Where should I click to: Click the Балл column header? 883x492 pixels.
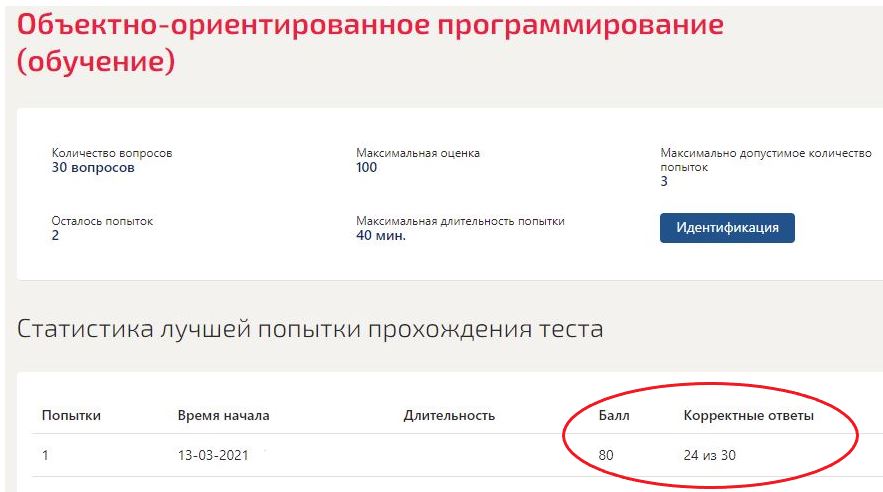[615, 415]
